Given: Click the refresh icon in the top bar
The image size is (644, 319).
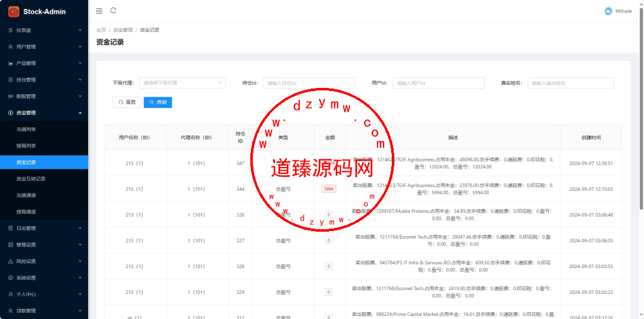Looking at the screenshot, I should (113, 11).
